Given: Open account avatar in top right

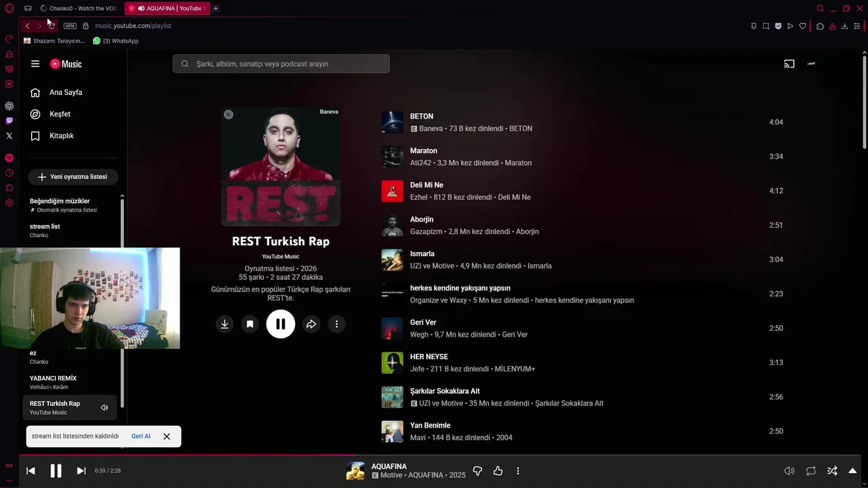Looking at the screenshot, I should pos(811,64).
